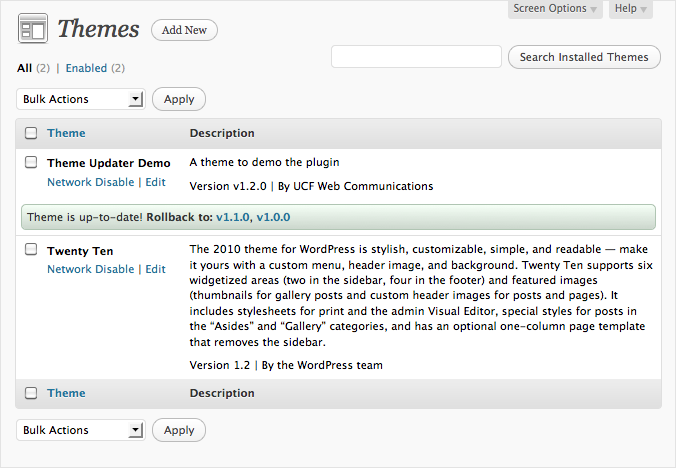Check the Twenty Ten checkbox

pos(31,250)
